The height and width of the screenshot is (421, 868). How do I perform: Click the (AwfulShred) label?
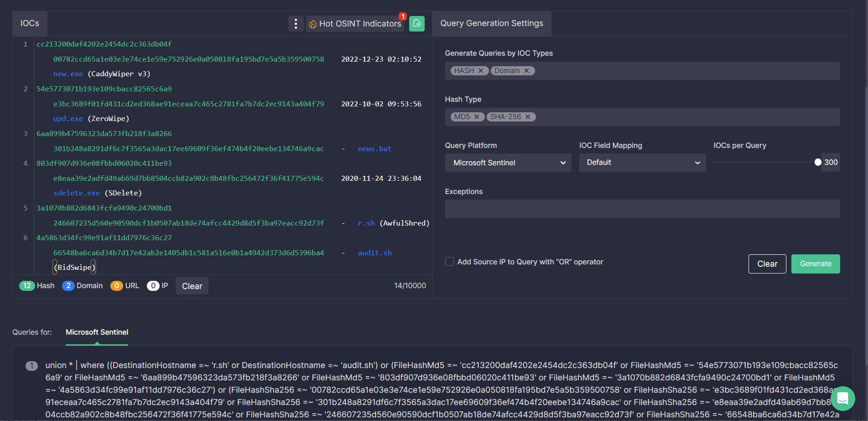click(x=405, y=223)
